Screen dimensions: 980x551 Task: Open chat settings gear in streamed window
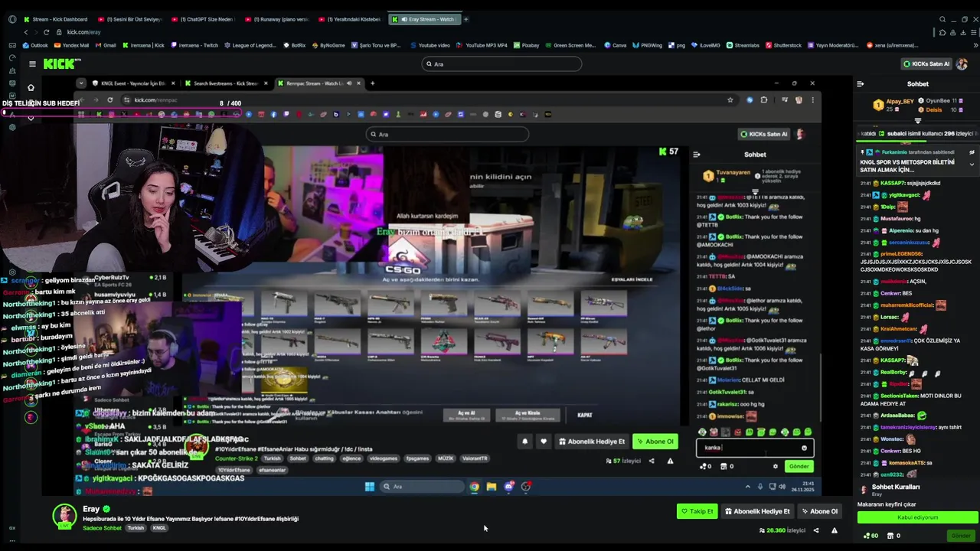pyautogui.click(x=775, y=466)
